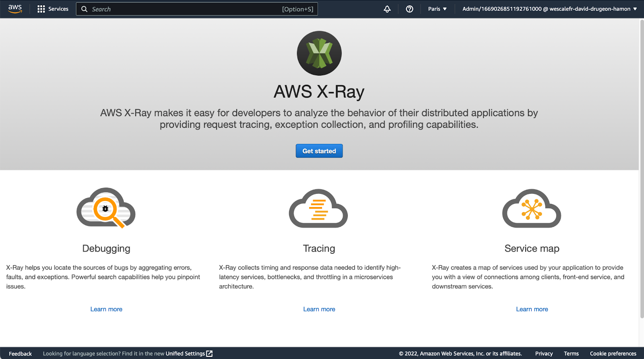644x359 pixels.
Task: Click the vertical page scrollbar
Action: [642, 169]
